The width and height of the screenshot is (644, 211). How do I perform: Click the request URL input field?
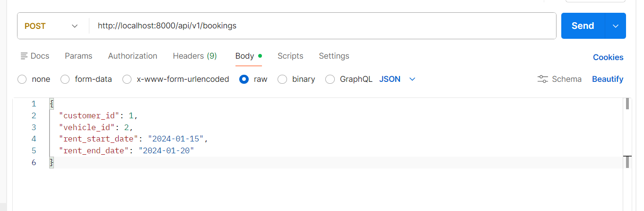(322, 26)
